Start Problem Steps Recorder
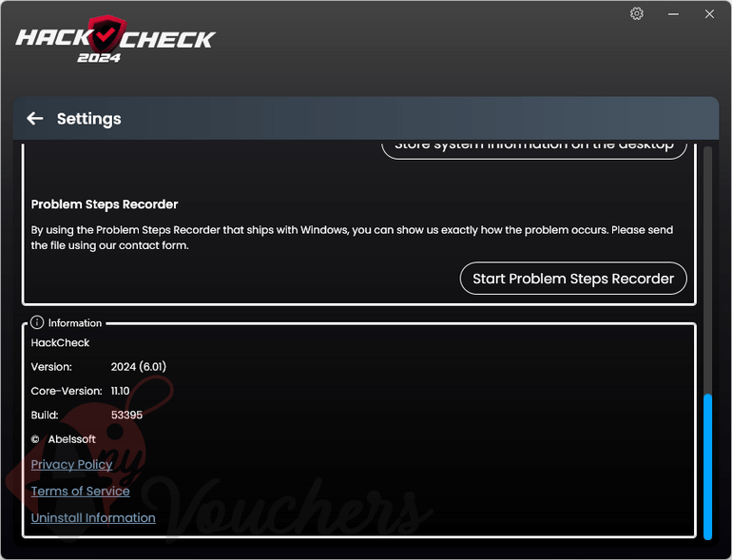Viewport: 732px width, 560px height. point(573,279)
